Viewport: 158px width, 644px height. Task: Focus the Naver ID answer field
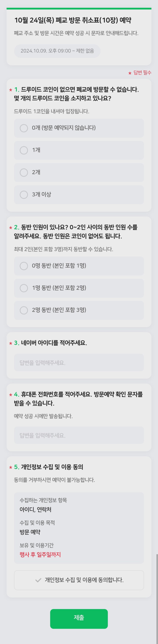79,363
